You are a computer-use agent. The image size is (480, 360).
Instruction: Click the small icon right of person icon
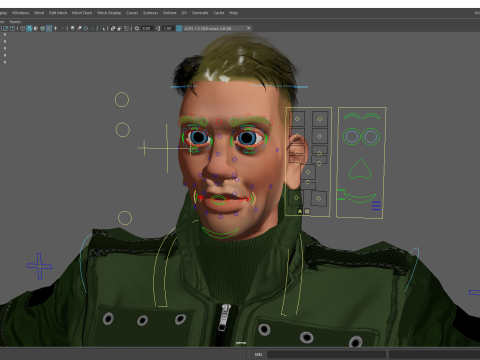[x=307, y=211]
